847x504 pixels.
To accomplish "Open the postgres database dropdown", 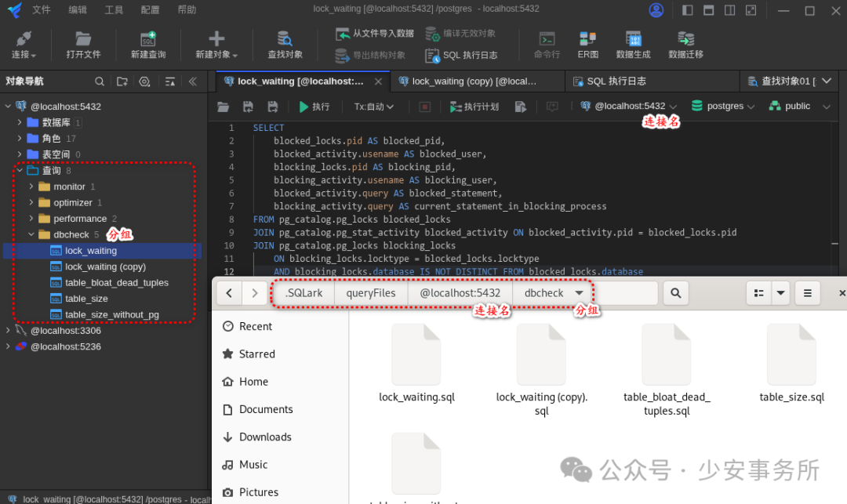I will (x=723, y=107).
